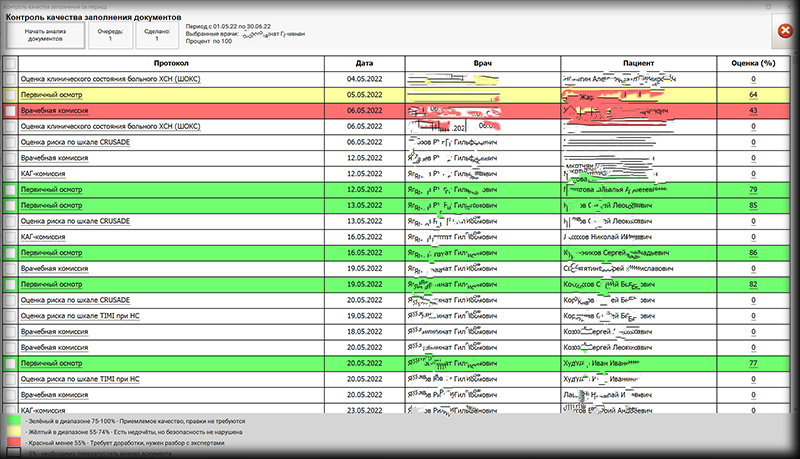Open 'КАГ-комиссия' link dated 16.05.2022

(x=43, y=237)
